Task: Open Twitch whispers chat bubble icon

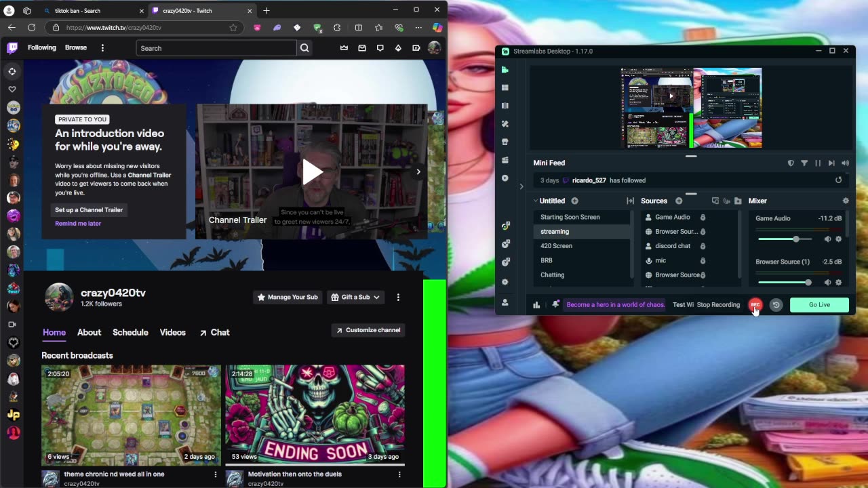Action: [380, 48]
